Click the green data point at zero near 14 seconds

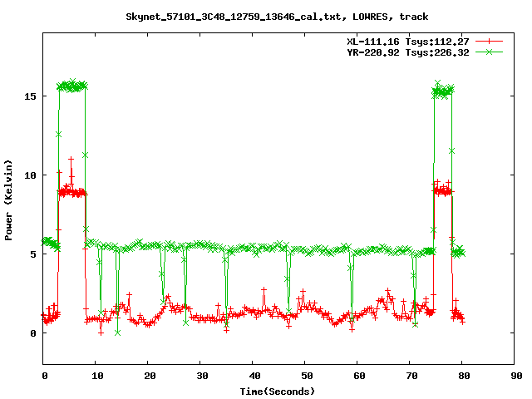(117, 332)
